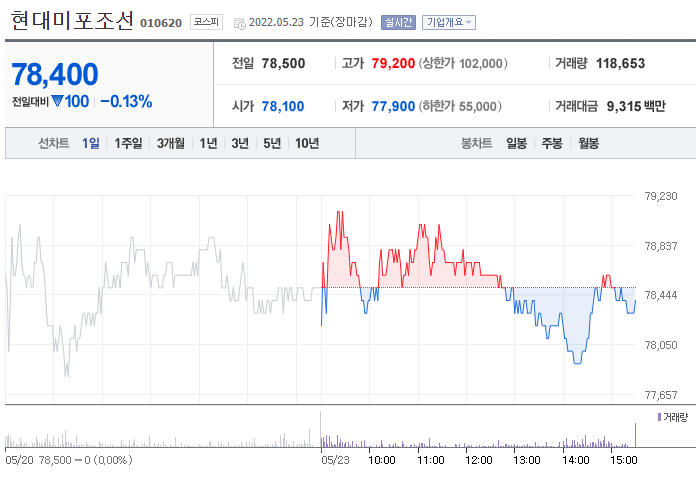Screen dimensions: 696x479
Task: Click the stock name 현대미포조선
Action: pyautogui.click(x=72, y=20)
